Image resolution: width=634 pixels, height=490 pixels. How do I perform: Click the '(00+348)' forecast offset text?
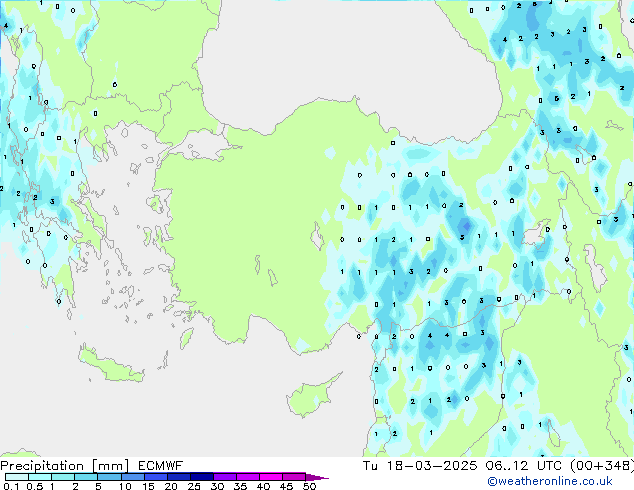[602, 466]
